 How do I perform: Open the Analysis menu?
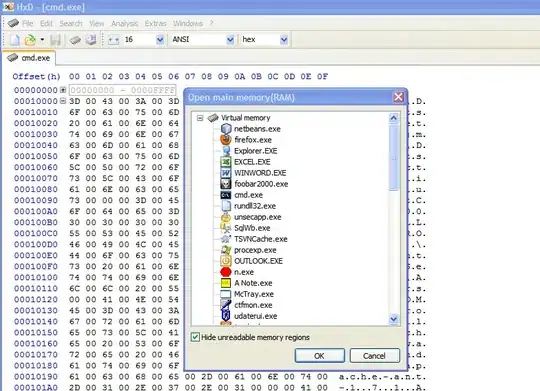pos(124,23)
